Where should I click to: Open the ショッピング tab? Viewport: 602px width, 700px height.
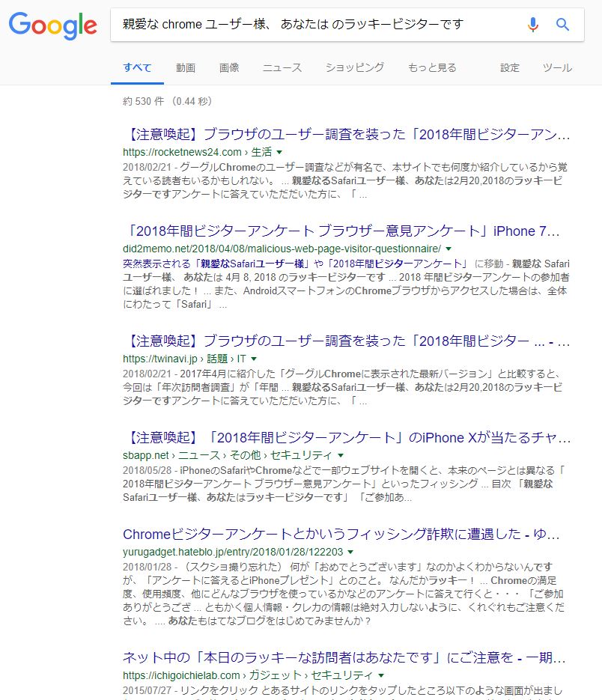(355, 68)
